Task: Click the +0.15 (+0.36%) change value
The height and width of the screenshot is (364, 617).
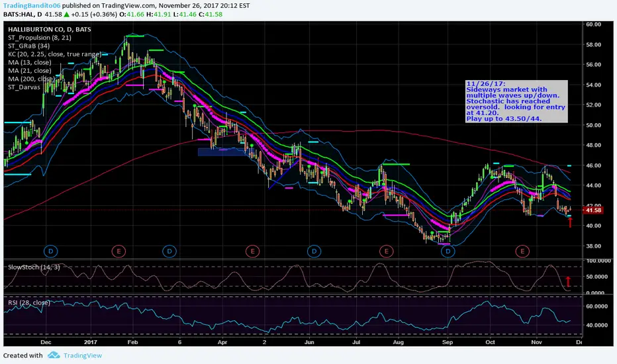Action: click(94, 14)
